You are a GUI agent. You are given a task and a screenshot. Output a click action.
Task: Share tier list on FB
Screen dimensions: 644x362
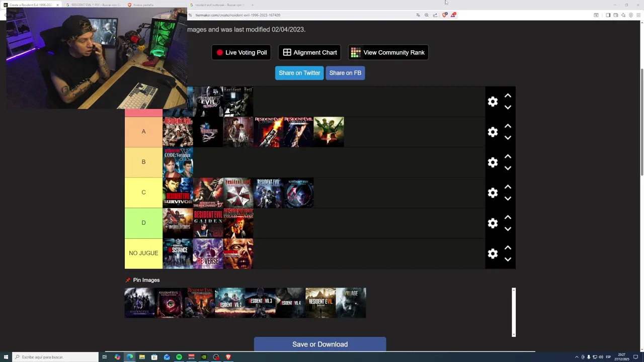[x=345, y=73]
